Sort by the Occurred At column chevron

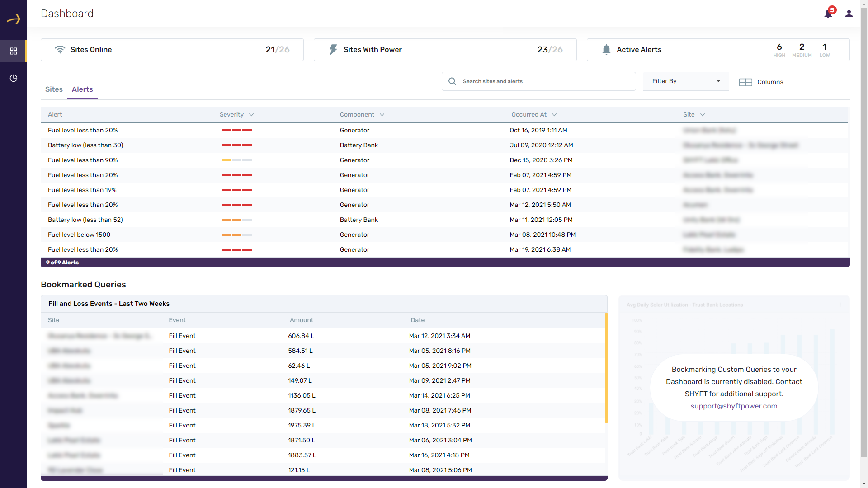(x=554, y=115)
